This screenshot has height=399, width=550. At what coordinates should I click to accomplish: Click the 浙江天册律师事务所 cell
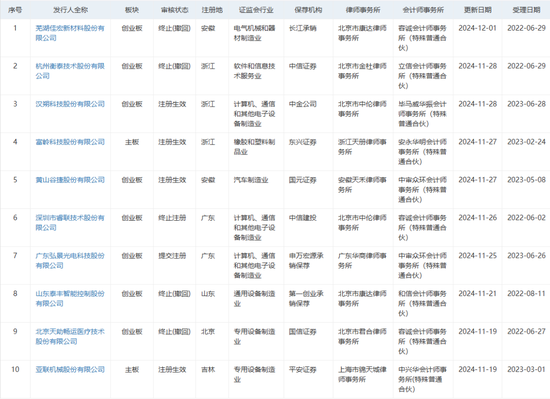click(x=362, y=147)
